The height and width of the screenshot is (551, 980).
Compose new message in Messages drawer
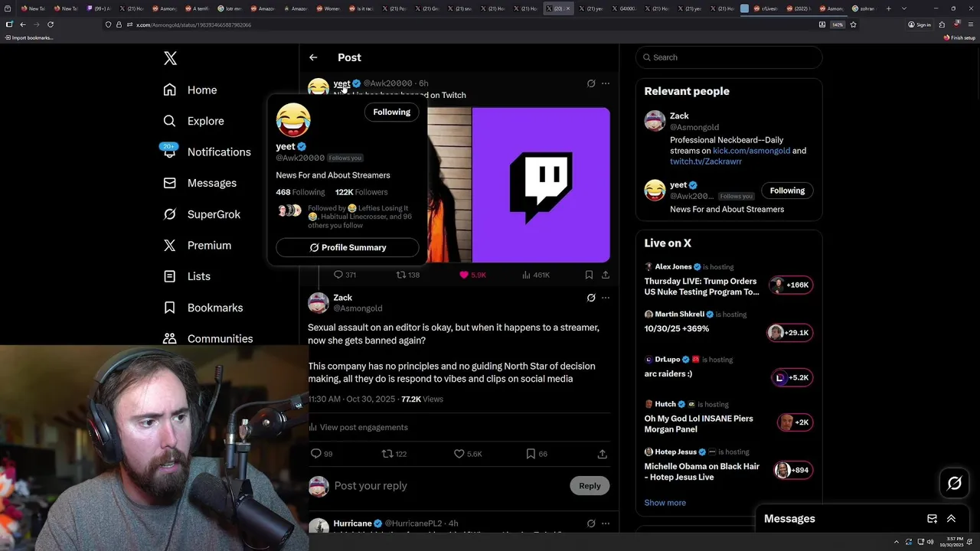point(932,519)
